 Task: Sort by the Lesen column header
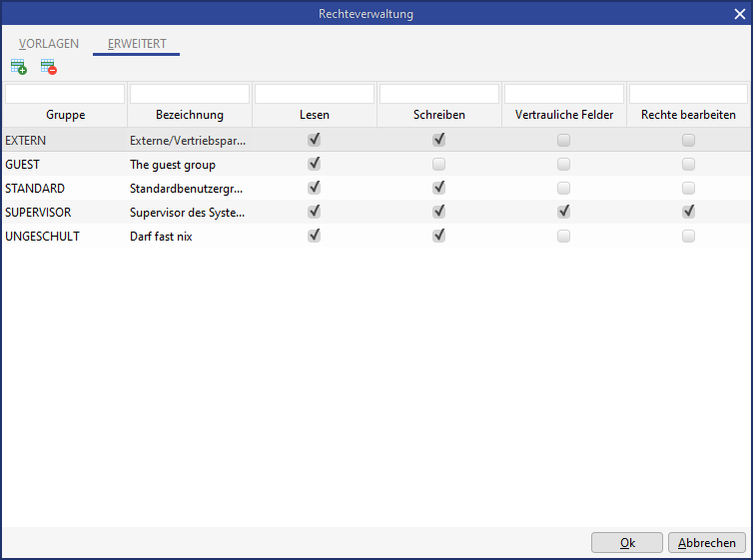coord(315,115)
